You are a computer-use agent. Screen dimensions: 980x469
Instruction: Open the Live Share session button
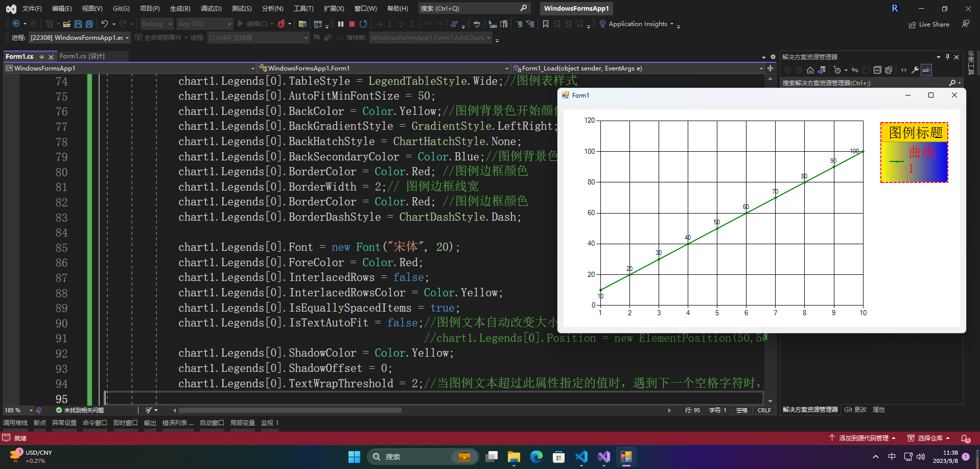(x=929, y=24)
